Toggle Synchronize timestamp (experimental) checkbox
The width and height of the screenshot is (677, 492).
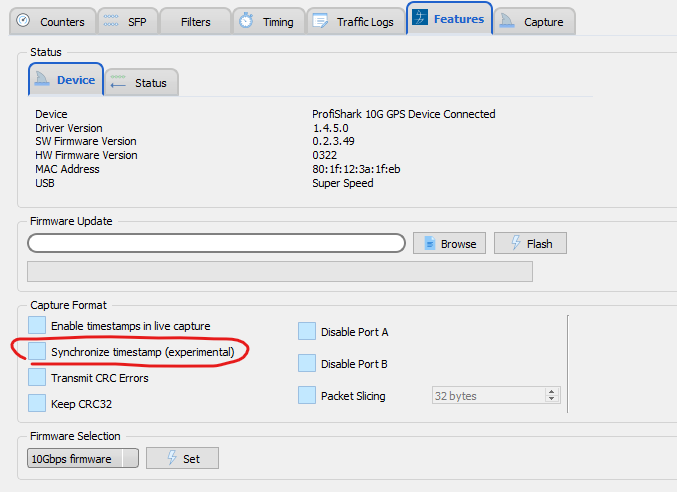tap(37, 352)
